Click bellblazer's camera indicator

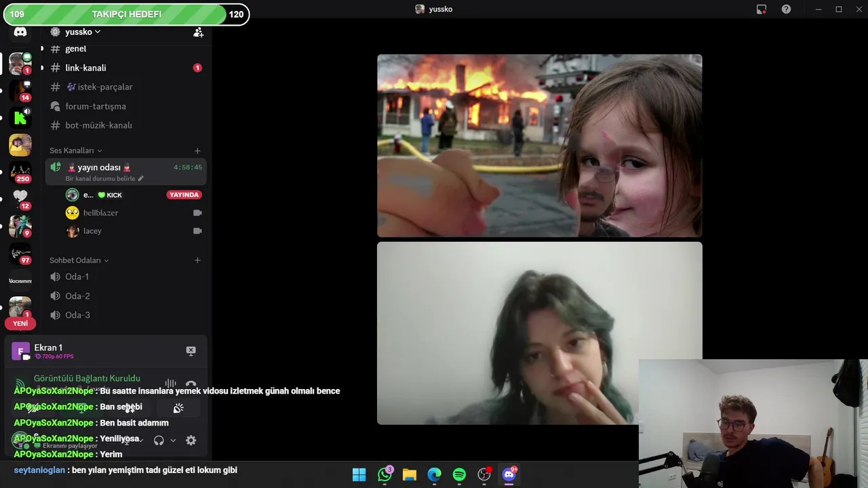pos(197,213)
